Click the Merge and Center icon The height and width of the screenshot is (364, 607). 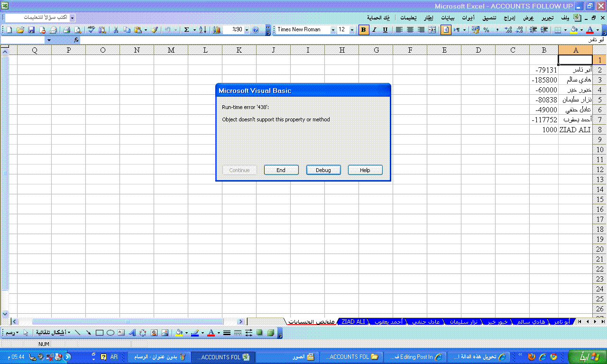tap(432, 29)
